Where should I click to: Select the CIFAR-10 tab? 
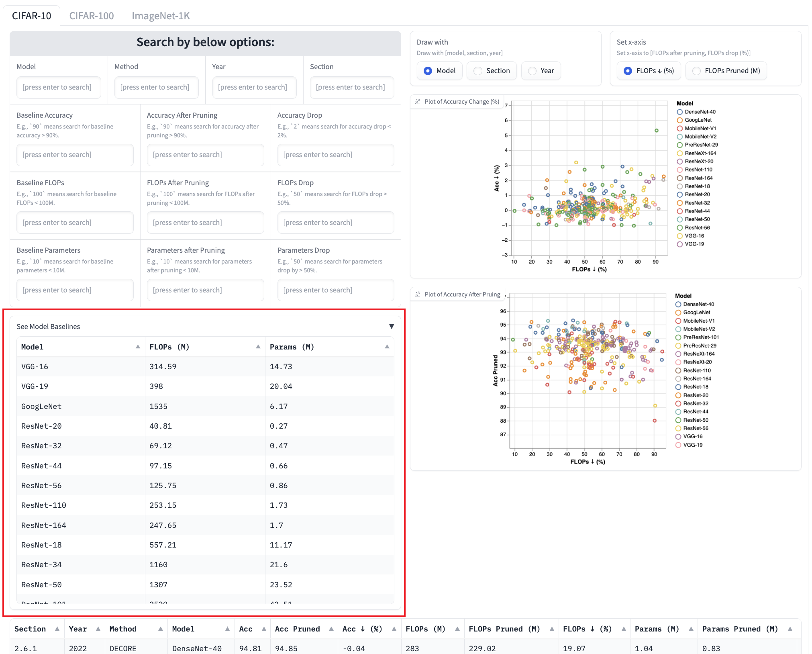[32, 16]
